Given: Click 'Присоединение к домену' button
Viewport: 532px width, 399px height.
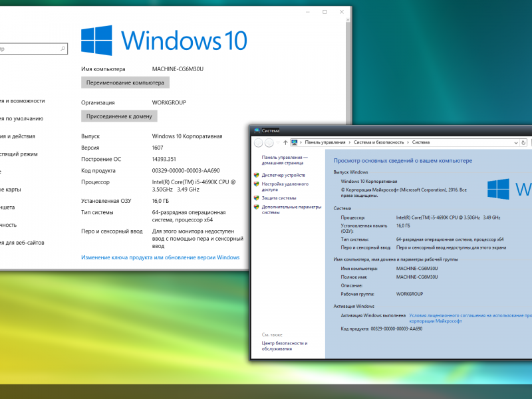Looking at the screenshot, I should pos(119,116).
